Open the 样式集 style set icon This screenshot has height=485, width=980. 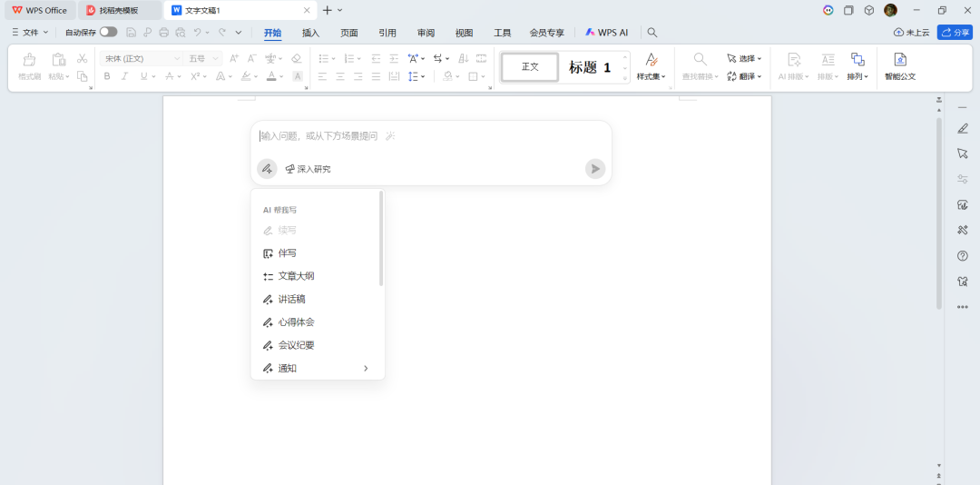point(651,60)
